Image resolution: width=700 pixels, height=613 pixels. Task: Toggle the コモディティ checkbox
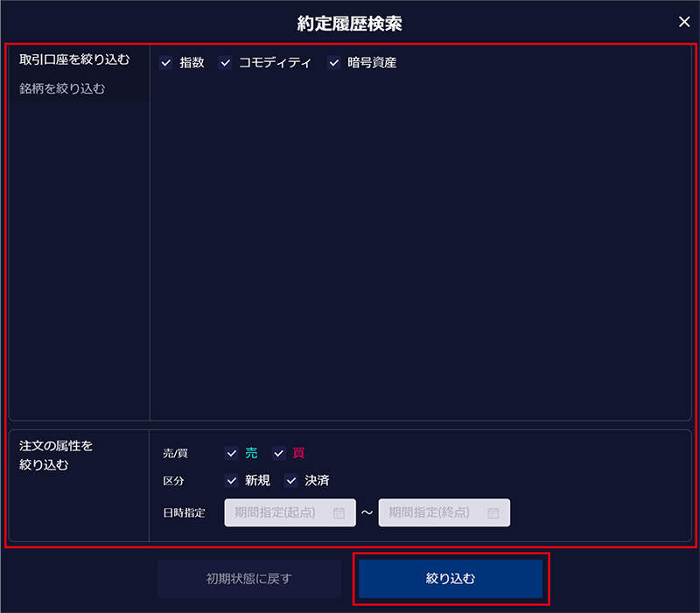click(x=225, y=63)
